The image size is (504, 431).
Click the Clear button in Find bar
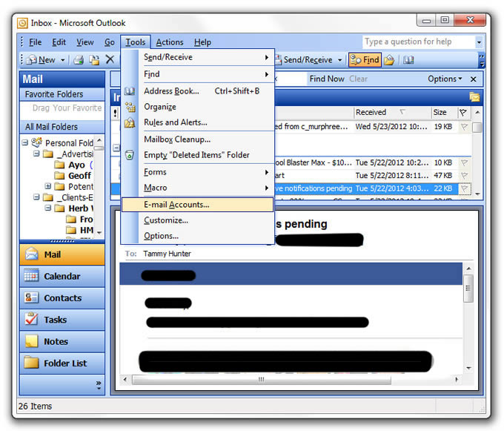tap(358, 79)
